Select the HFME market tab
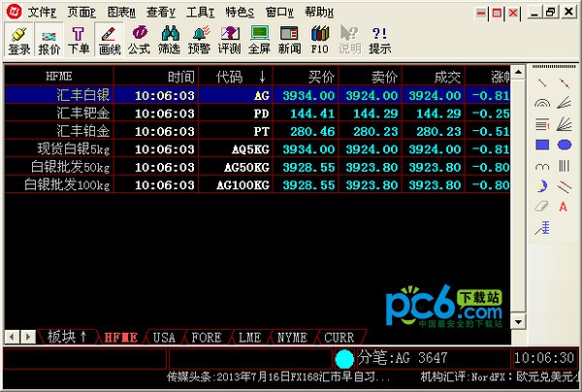The image size is (582, 392). [x=121, y=337]
